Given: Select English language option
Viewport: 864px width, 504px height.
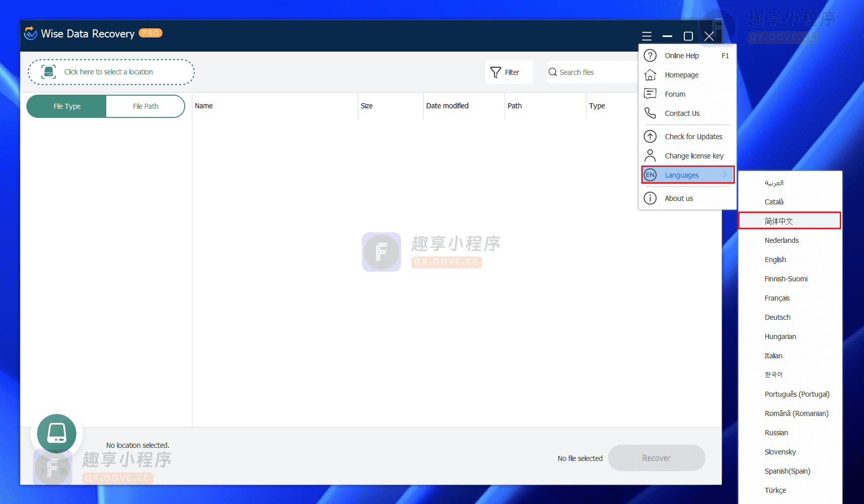Looking at the screenshot, I should click(x=790, y=260).
